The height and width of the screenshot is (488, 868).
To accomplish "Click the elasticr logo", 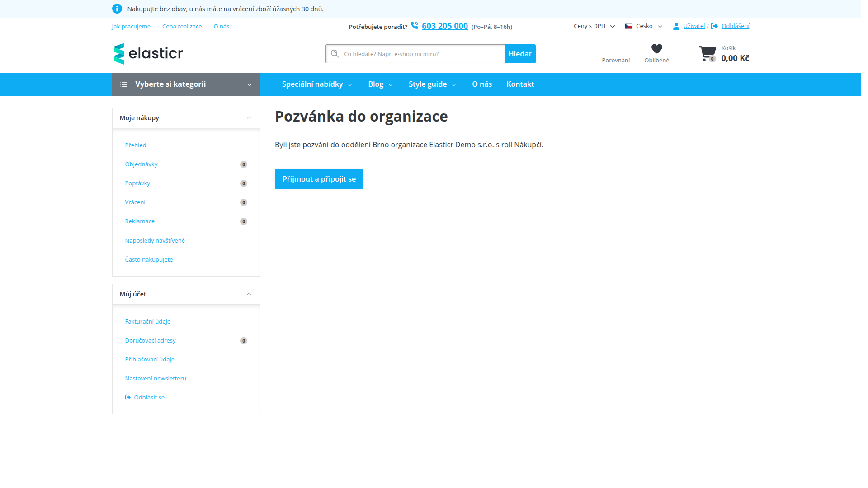I will [x=148, y=54].
